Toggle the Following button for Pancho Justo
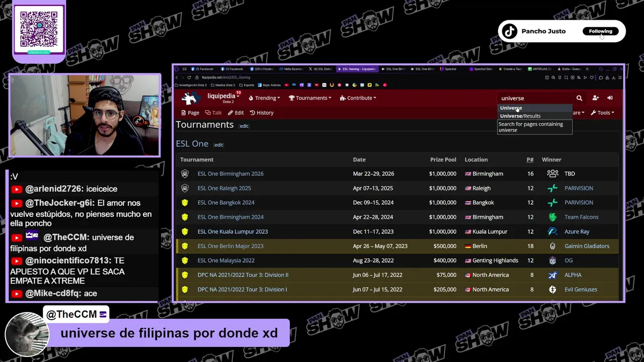644x362 pixels. [601, 31]
